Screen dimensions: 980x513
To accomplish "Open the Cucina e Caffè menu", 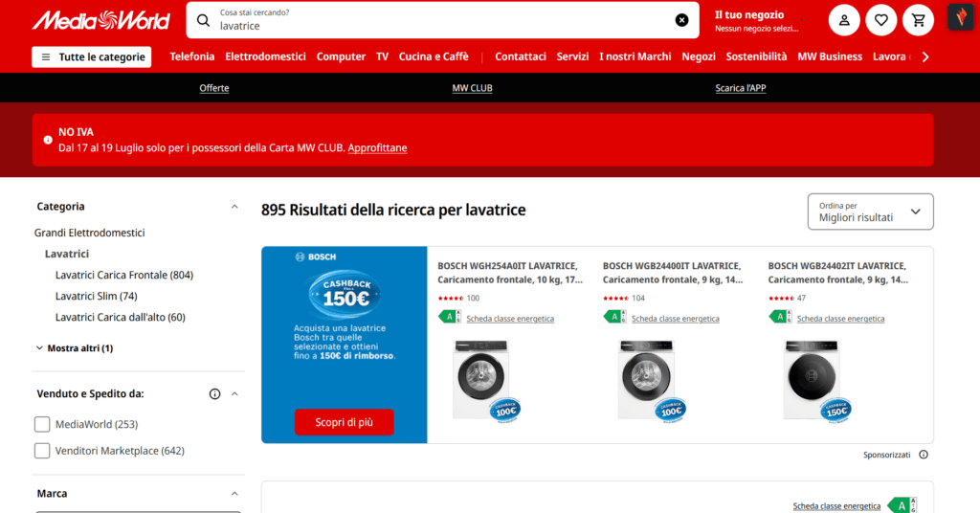I will (x=434, y=56).
